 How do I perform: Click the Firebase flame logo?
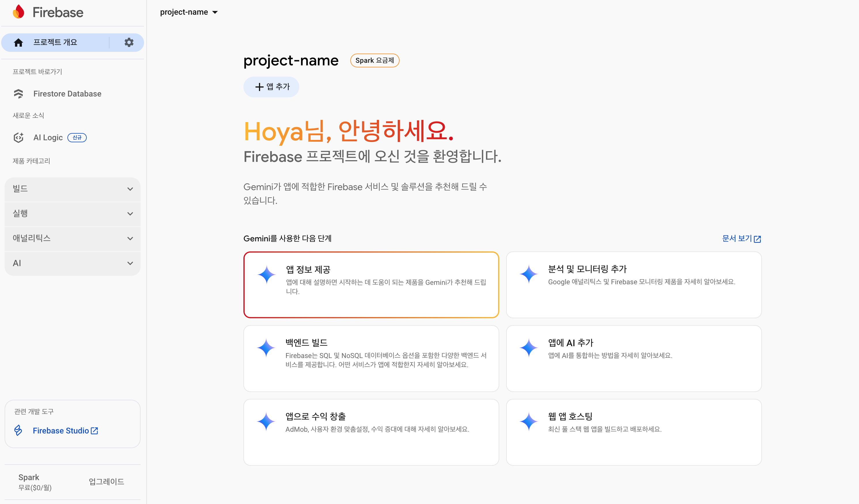19,12
